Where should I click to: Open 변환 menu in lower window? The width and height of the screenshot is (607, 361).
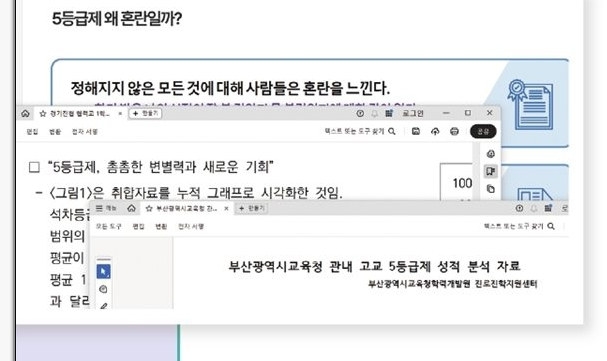click(161, 226)
